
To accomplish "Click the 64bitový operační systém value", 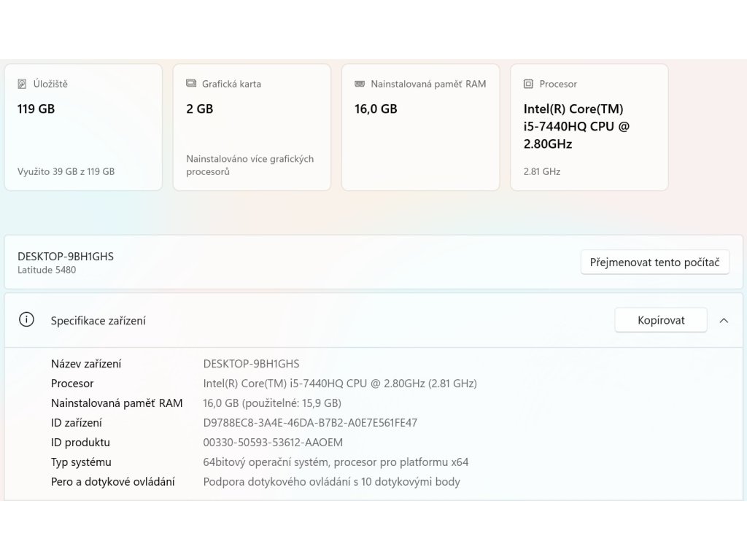I will point(336,462).
